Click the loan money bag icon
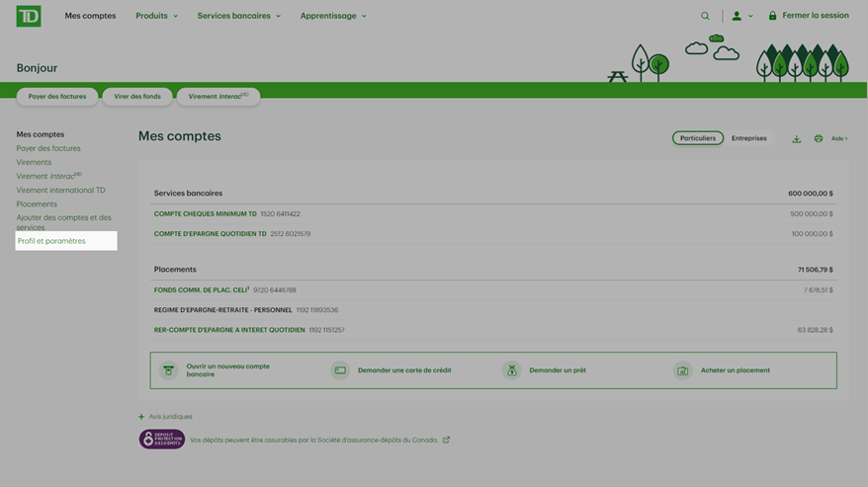Image resolution: width=868 pixels, height=487 pixels. [511, 370]
